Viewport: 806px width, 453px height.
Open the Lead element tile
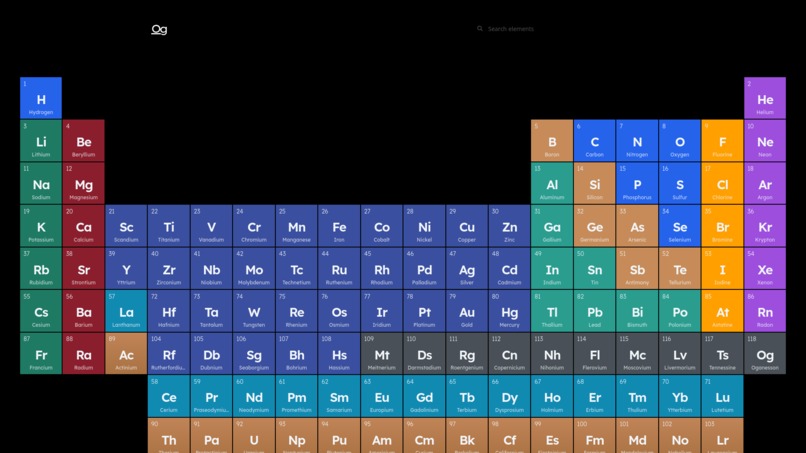[595, 311]
